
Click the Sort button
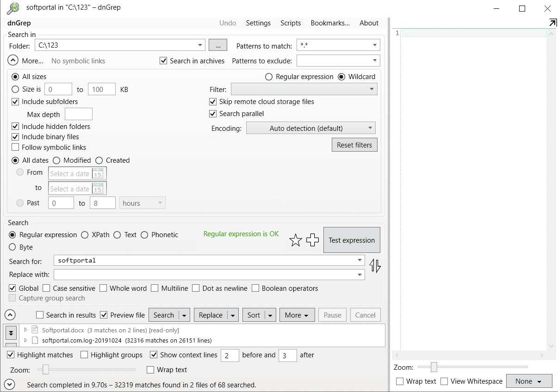pos(254,315)
